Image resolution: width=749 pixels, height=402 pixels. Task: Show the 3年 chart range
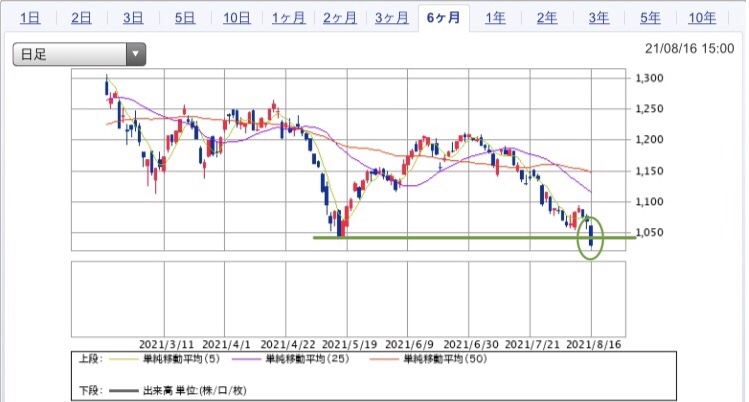(x=598, y=18)
